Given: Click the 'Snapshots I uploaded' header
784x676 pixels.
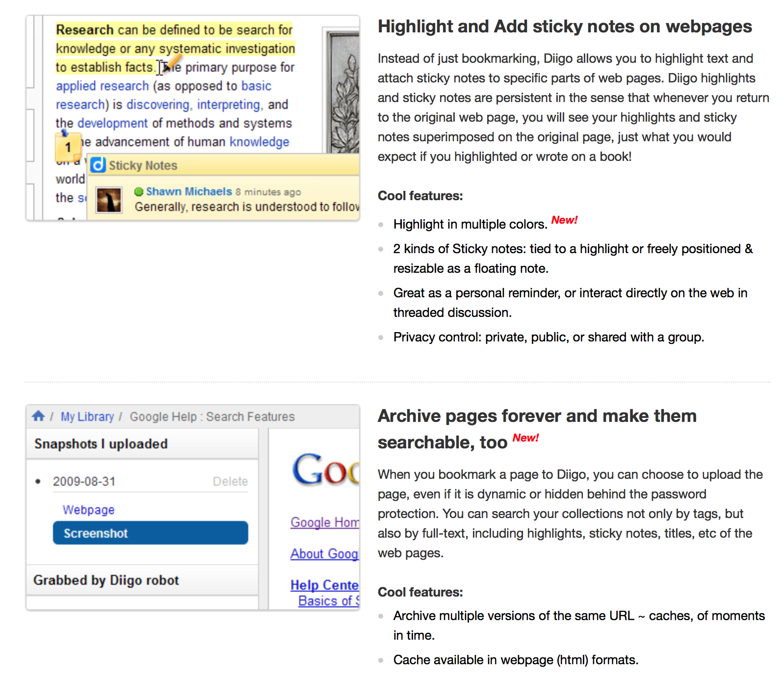Looking at the screenshot, I should pos(101,443).
